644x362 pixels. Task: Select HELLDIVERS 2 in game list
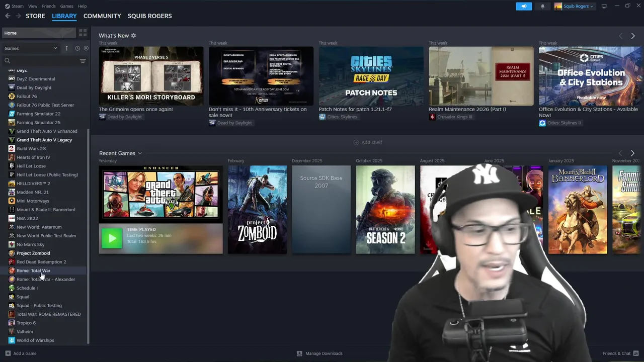click(x=33, y=184)
